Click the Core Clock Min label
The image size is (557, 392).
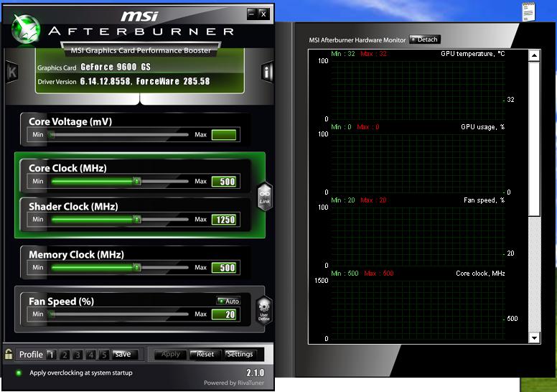(x=38, y=181)
